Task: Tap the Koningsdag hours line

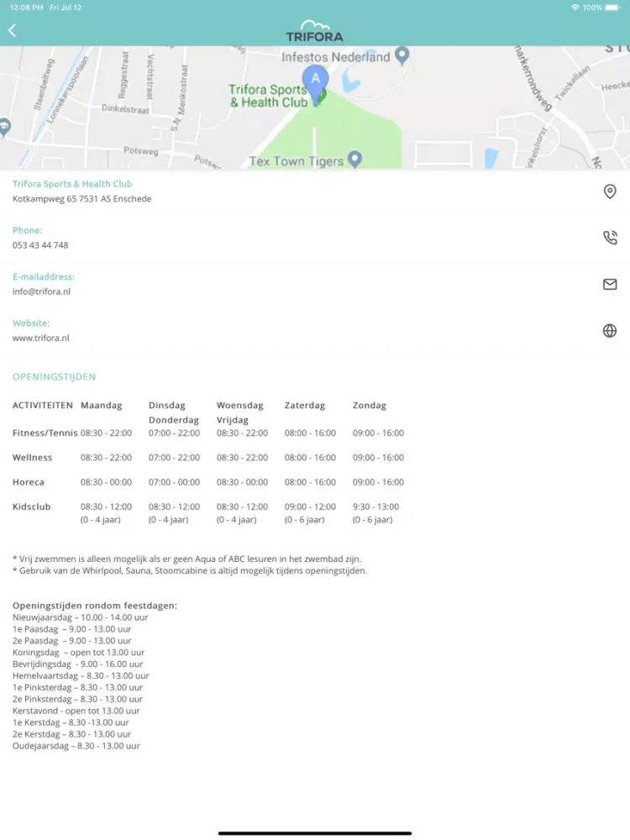Action: pyautogui.click(x=78, y=653)
